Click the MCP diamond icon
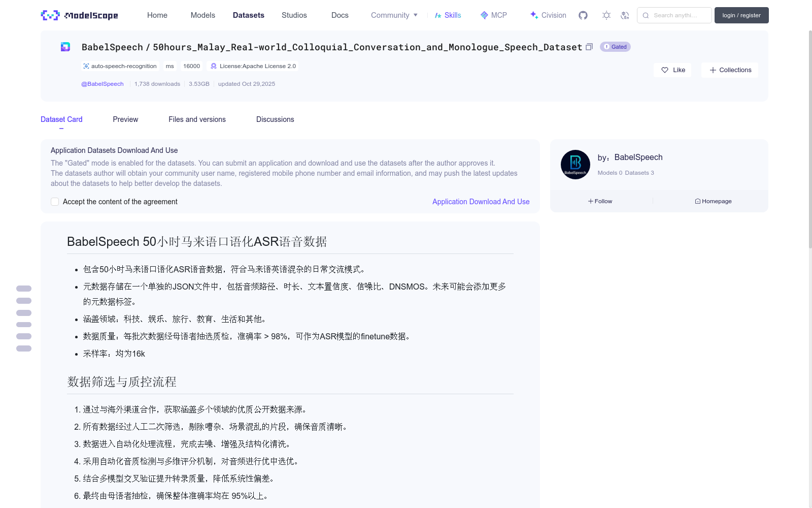The width and height of the screenshot is (812, 508). pos(484,15)
